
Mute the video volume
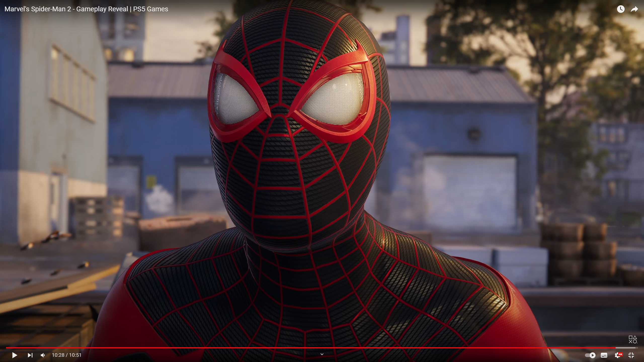[x=43, y=355]
